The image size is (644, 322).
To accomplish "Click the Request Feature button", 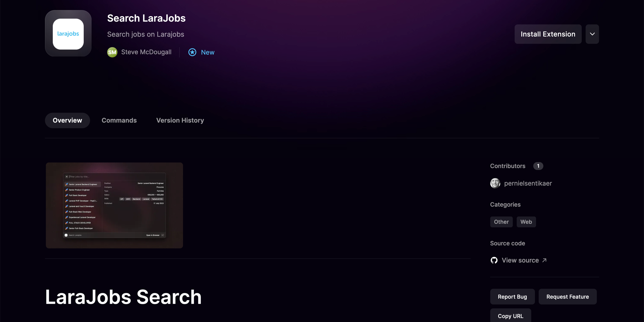I will tap(568, 297).
